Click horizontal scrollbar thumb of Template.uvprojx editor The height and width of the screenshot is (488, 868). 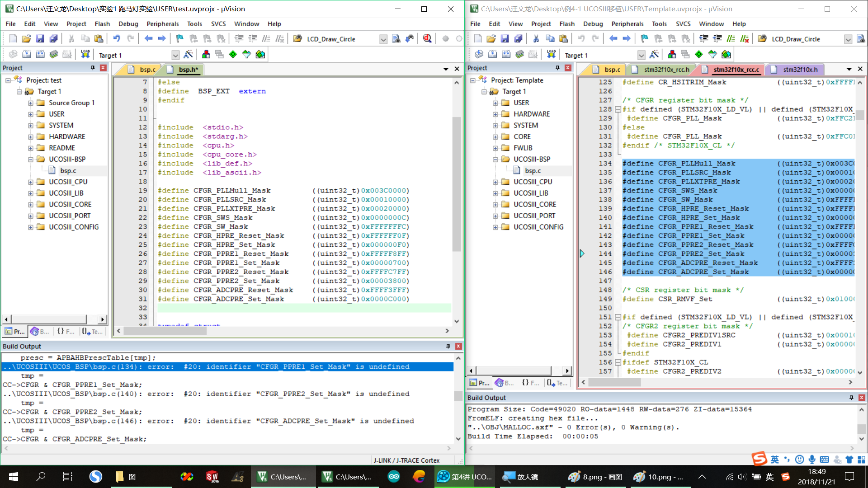coord(614,382)
